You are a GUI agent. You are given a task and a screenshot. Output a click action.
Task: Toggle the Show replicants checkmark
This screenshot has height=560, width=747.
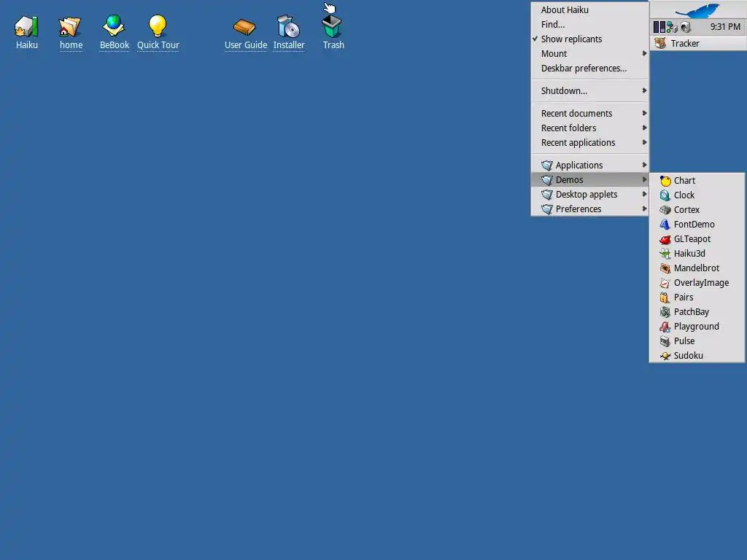(x=589, y=39)
